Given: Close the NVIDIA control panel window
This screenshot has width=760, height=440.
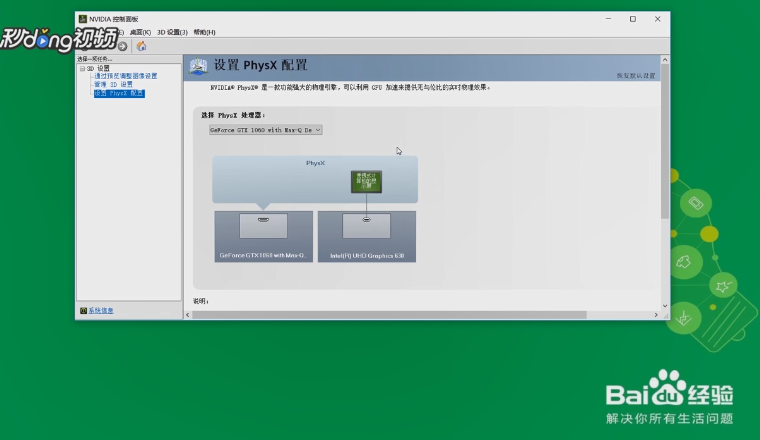Looking at the screenshot, I should [x=658, y=19].
